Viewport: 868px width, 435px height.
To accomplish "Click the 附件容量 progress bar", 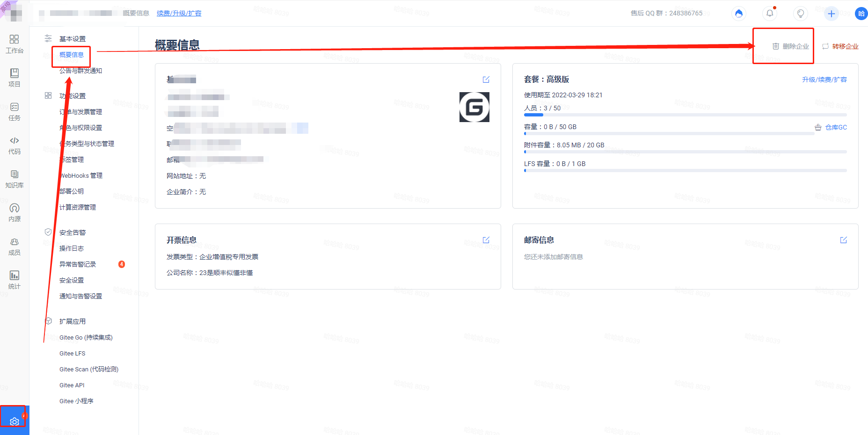I will click(686, 152).
